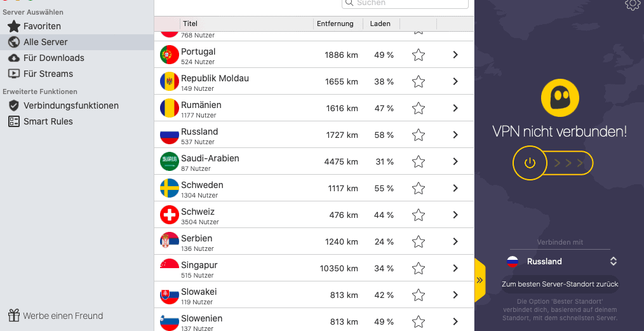
Task: Click Zum besten Server-Standort zurück
Action: pos(560,284)
